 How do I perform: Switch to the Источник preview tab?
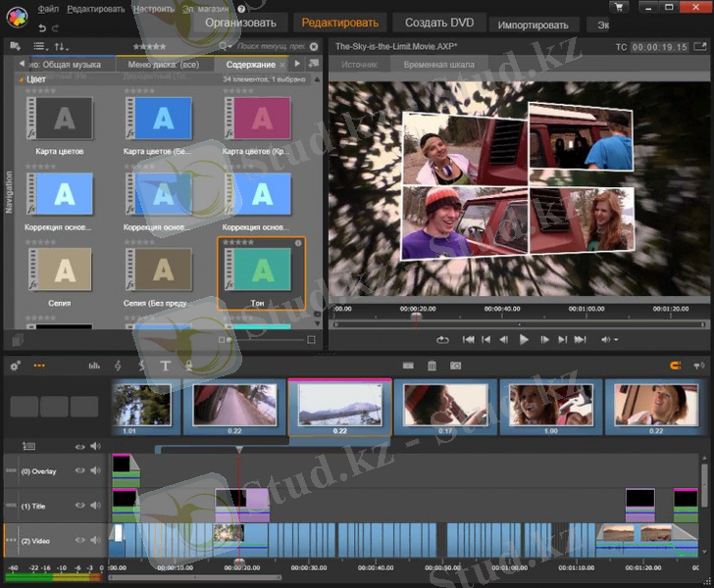pos(359,65)
